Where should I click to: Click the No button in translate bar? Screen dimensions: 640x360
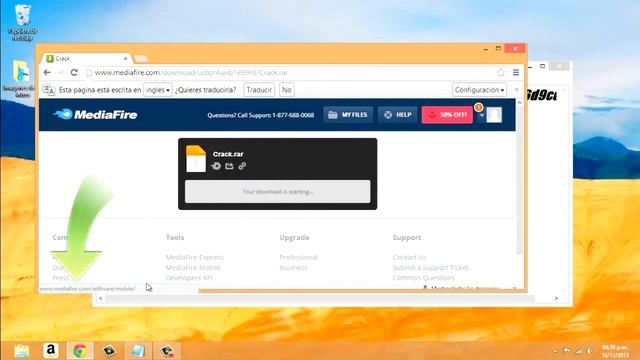[287, 90]
